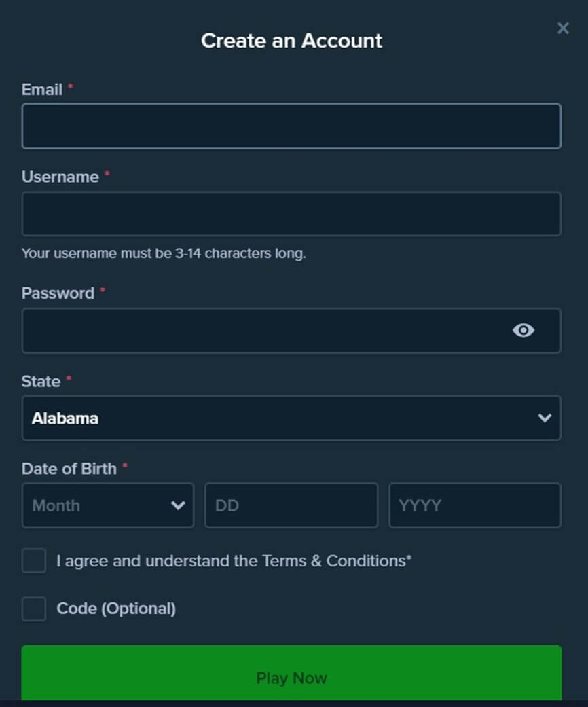588x707 pixels.
Task: Click into the Username text field
Action: pos(291,214)
